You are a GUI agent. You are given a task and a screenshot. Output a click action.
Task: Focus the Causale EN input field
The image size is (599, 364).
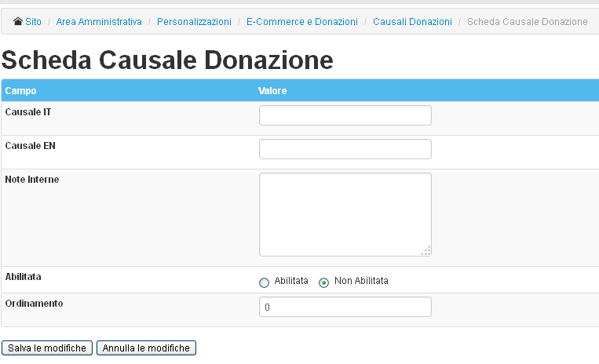pos(345,149)
